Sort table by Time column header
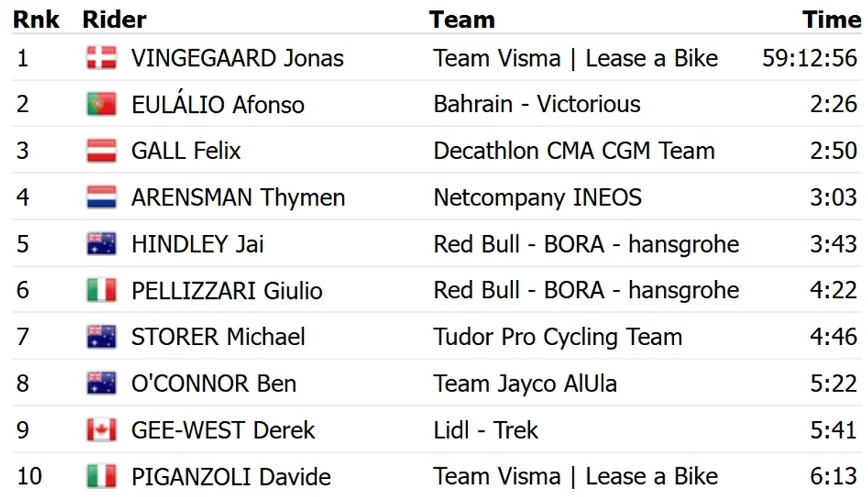The width and height of the screenshot is (868, 497). pyautogui.click(x=832, y=20)
